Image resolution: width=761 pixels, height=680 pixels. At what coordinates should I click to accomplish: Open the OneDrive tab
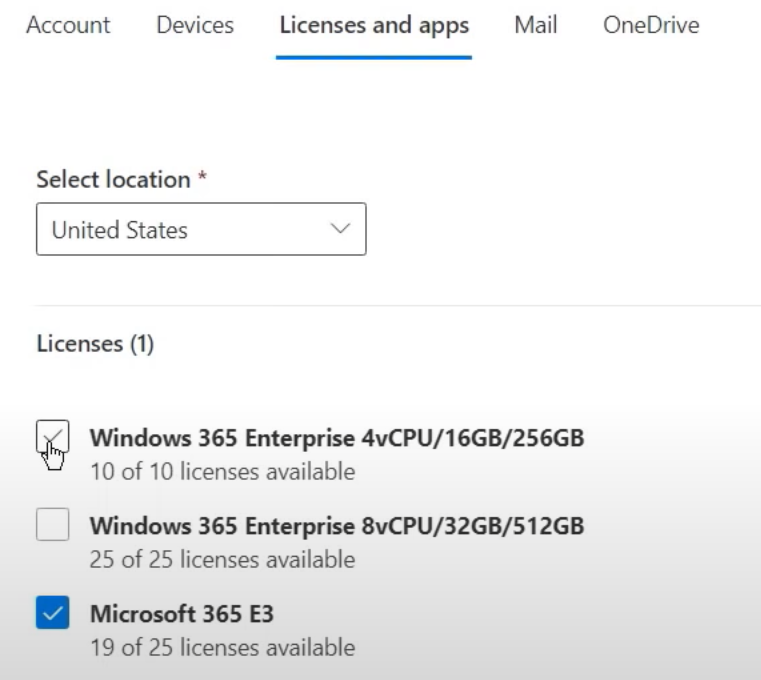click(x=651, y=25)
